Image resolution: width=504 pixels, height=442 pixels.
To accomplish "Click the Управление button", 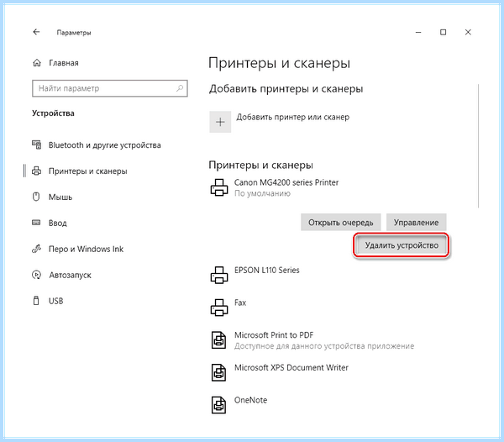I will 417,223.
